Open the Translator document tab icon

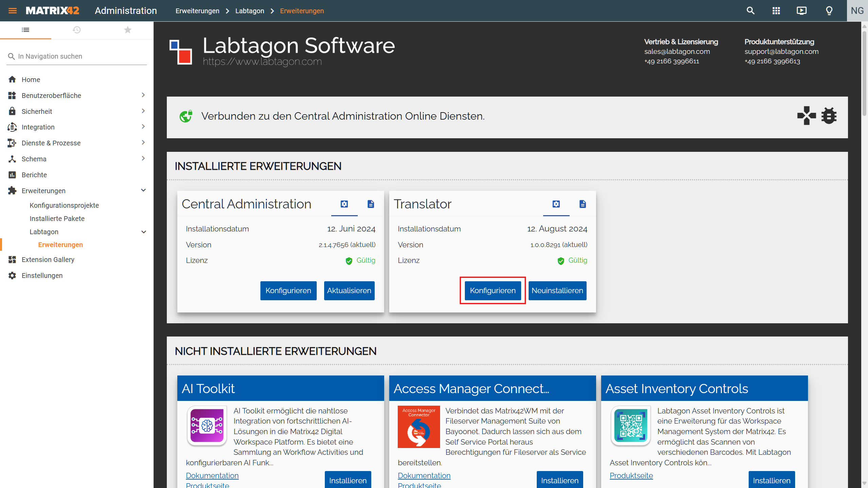(583, 204)
